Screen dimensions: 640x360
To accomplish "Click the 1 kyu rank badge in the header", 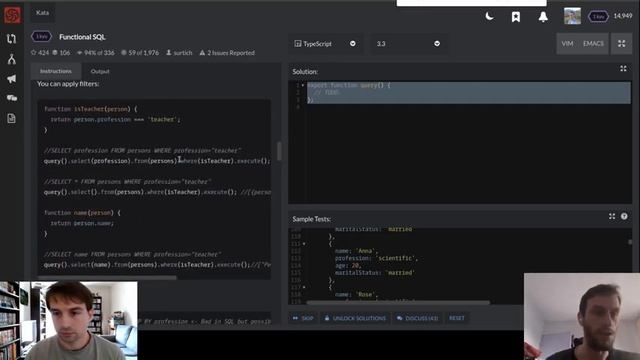I will [598, 16].
